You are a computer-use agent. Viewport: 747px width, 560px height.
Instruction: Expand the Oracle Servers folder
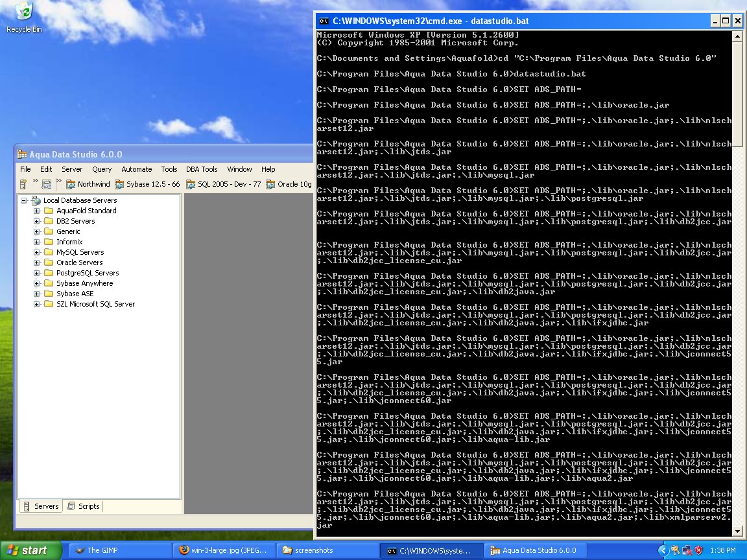37,262
